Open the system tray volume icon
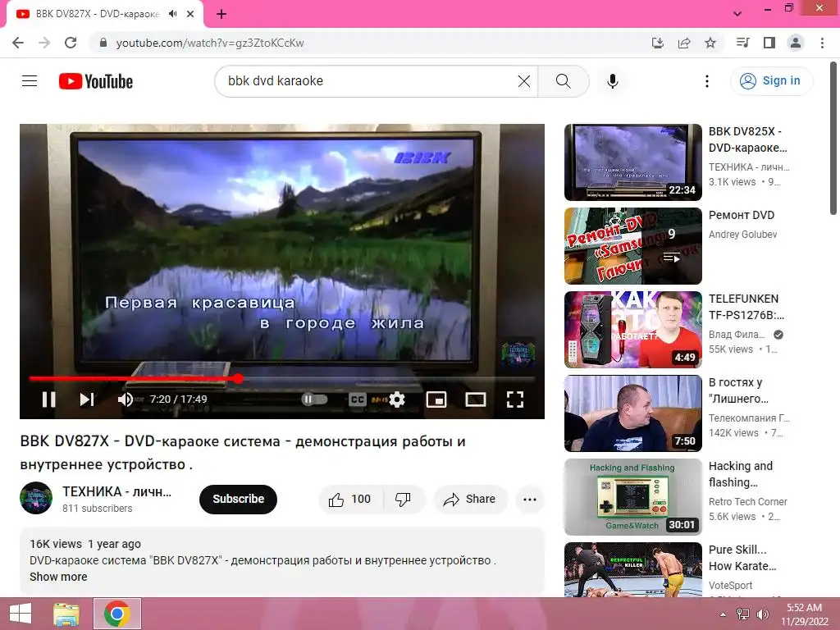 (763, 614)
